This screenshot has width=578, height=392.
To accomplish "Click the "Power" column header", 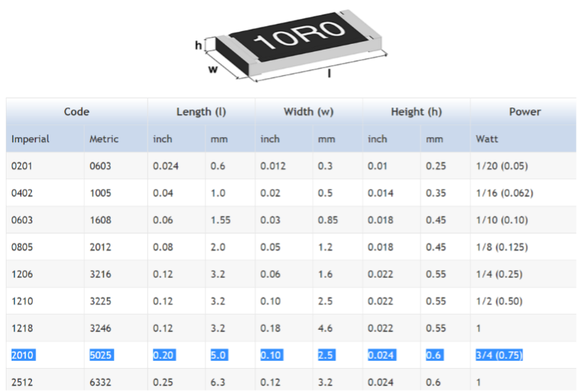I will coord(525,111).
